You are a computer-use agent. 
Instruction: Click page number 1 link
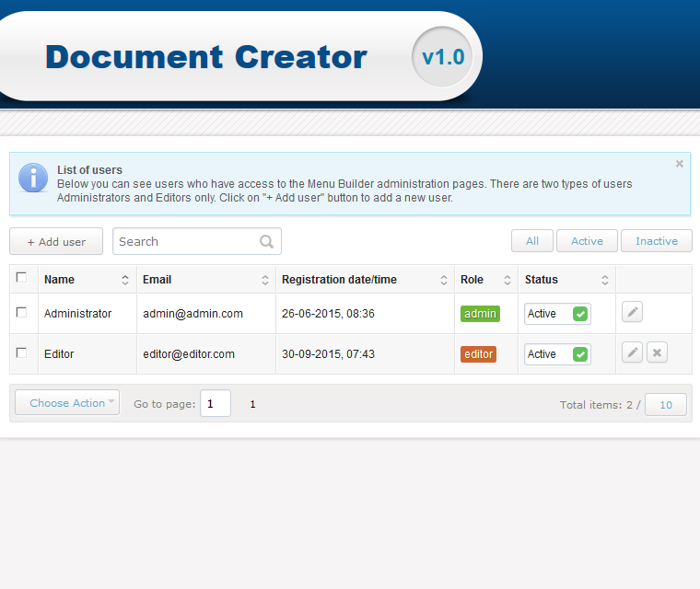coord(252,404)
